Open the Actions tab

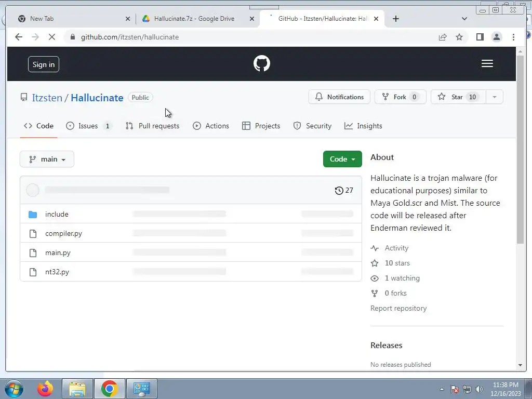click(211, 126)
